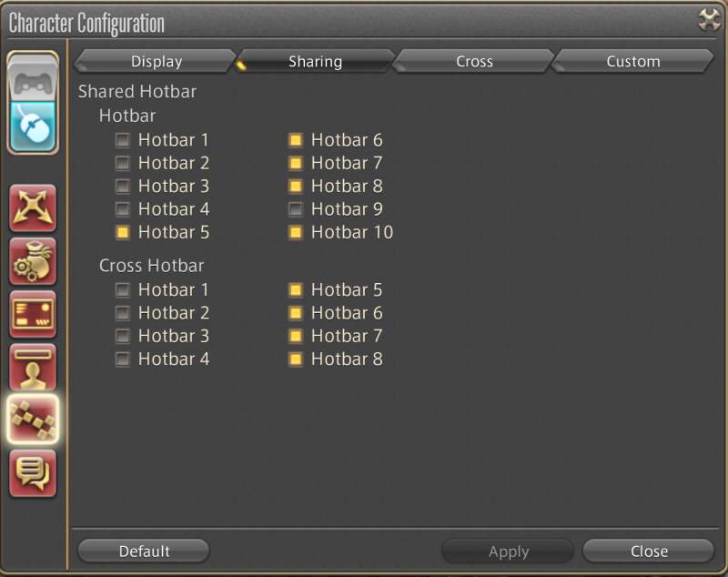The height and width of the screenshot is (577, 728).
Task: Open Item Settings bag and gears icon
Action: click(x=33, y=261)
